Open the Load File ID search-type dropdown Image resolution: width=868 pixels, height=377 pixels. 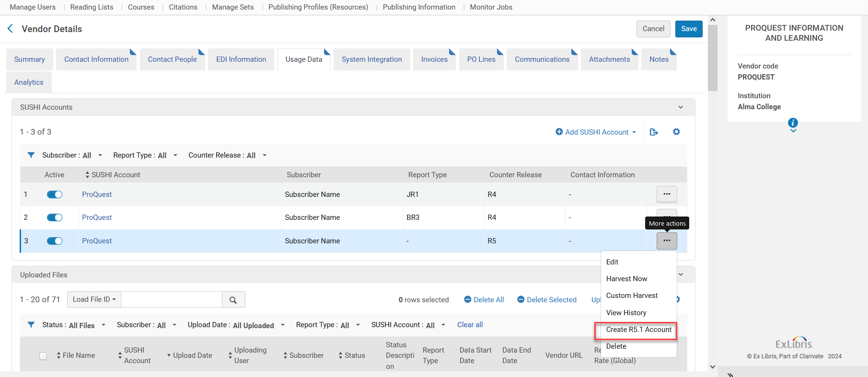pos(94,299)
